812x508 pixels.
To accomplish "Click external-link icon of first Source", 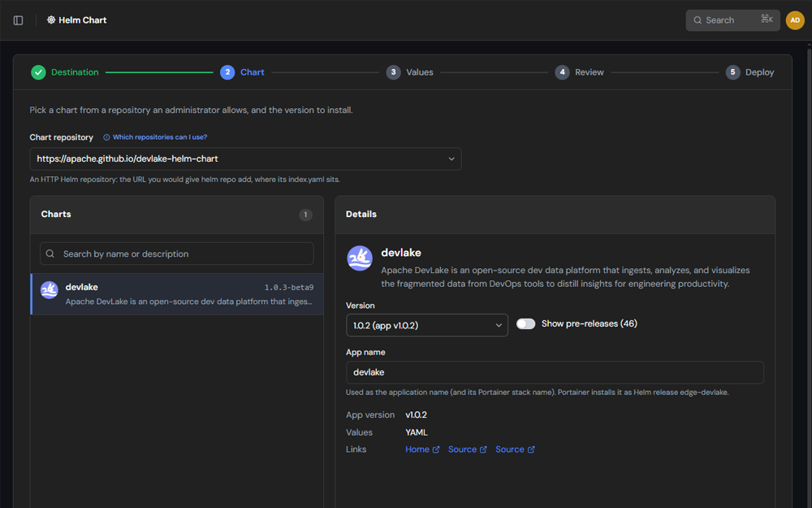I will [483, 450].
